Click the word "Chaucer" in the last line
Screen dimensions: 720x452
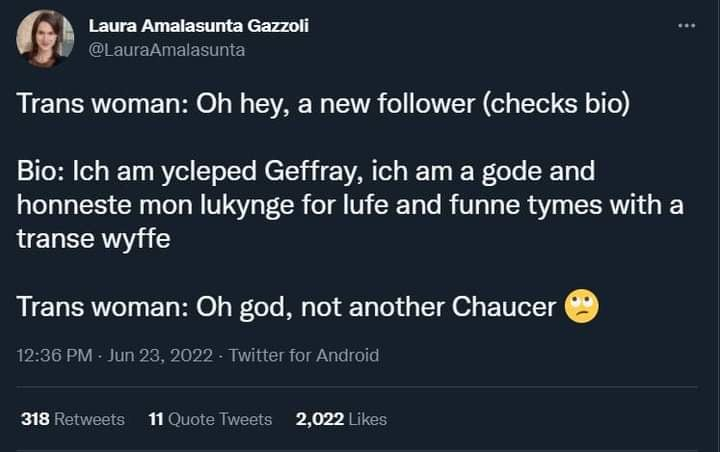pyautogui.click(x=505, y=306)
